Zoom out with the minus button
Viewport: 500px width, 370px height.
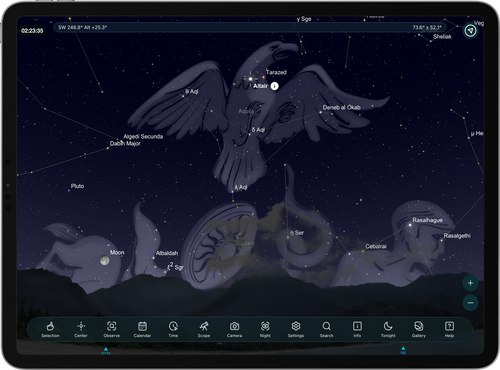[470, 303]
